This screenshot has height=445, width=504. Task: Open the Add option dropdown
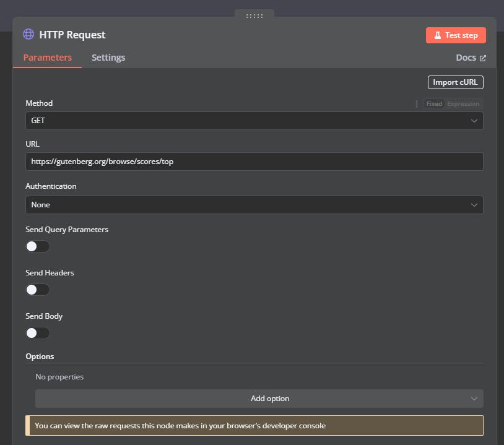259,399
